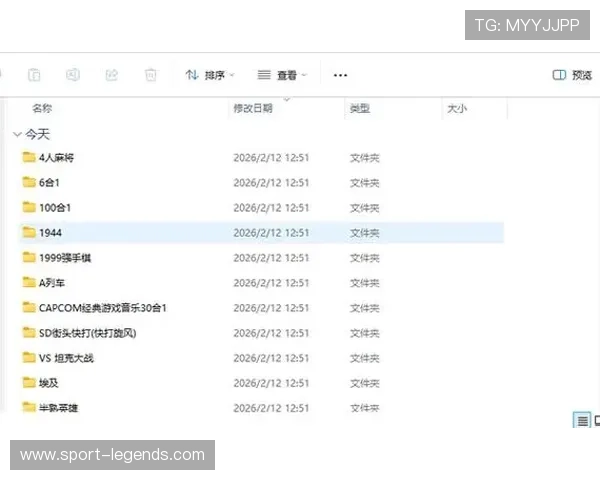Open the 排序 sort dropdown
Screen dimensions: 600x480
pos(210,75)
